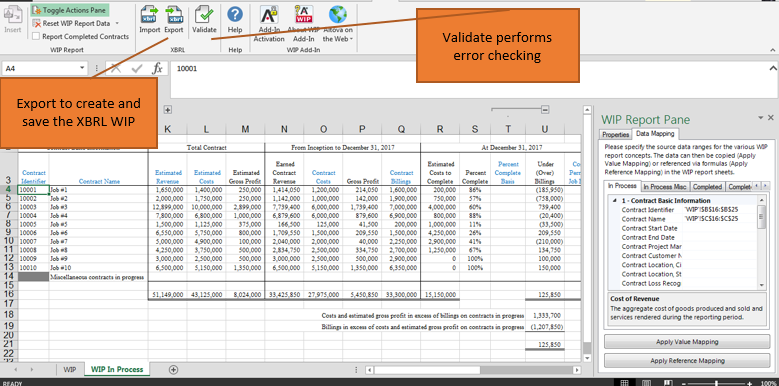This screenshot has width=779, height=386.
Task: Collapse 1 - Contract Basic Information group
Action: (x=616, y=201)
